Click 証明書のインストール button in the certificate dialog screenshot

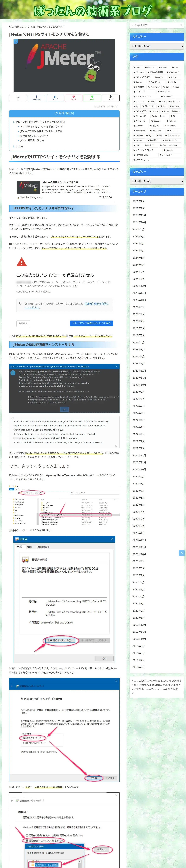[x=60, y=640]
